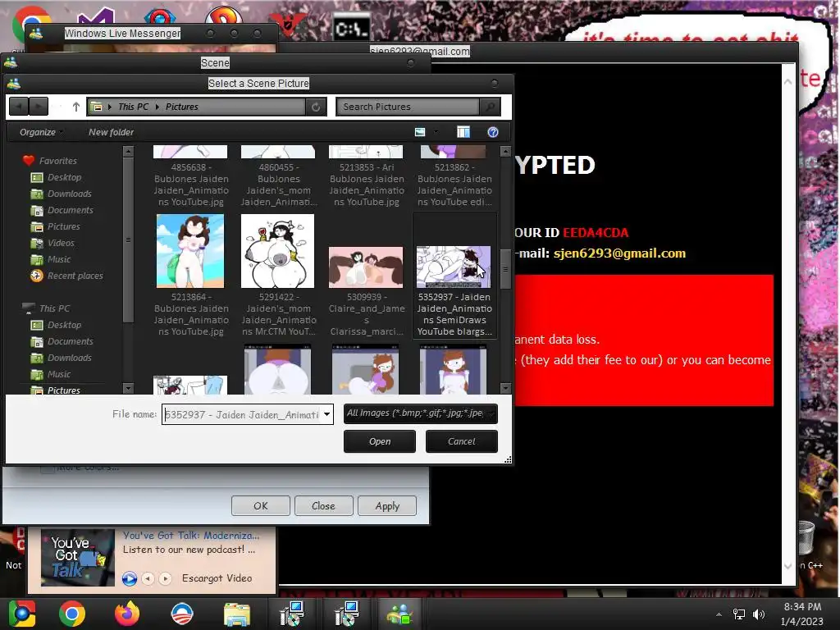Click the Pictures breadcrumb in the address bar
Viewport: 840px width, 630px height.
(181, 107)
